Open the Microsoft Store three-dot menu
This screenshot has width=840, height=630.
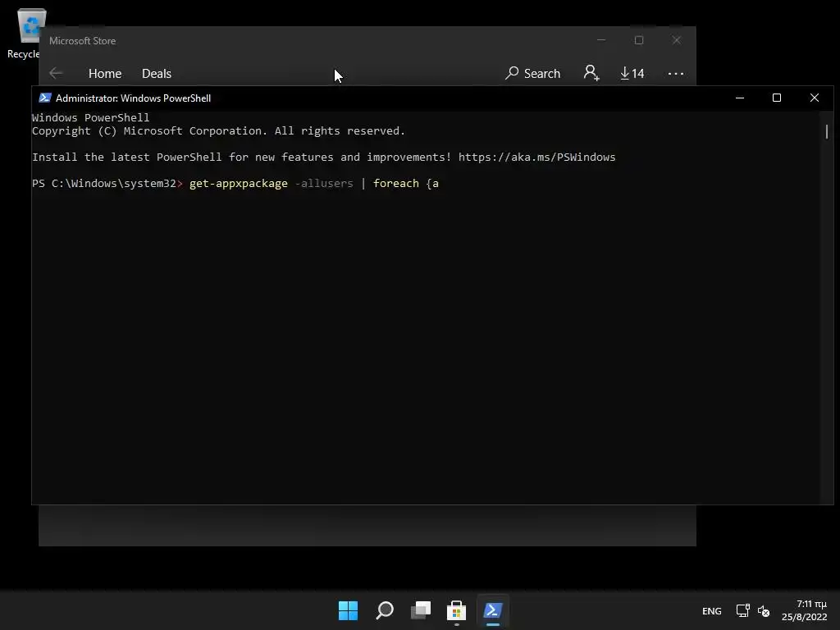tap(676, 73)
